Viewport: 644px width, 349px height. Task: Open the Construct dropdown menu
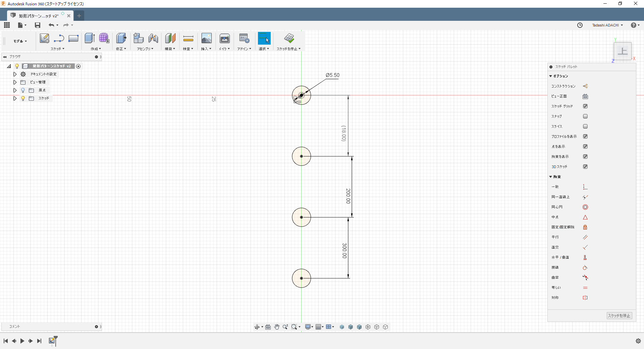tap(170, 49)
